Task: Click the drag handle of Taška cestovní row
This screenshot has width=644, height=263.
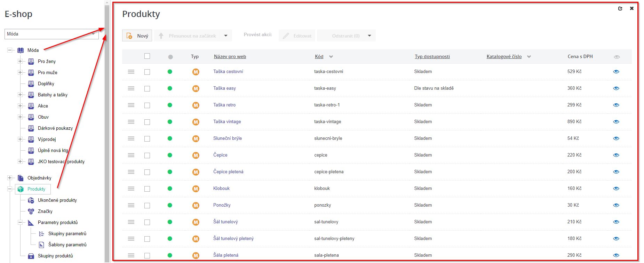Action: [x=131, y=72]
